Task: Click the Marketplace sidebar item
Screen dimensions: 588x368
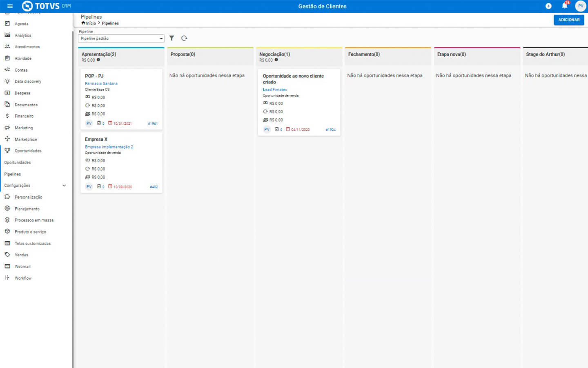Action: tap(26, 139)
